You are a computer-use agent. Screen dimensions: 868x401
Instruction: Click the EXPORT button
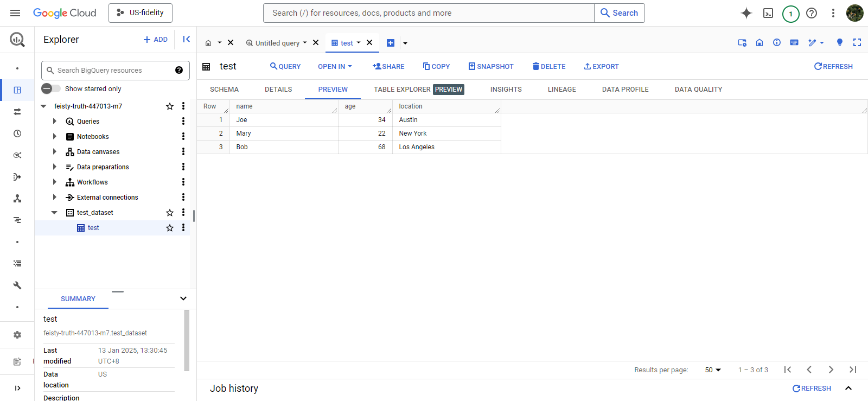point(601,66)
